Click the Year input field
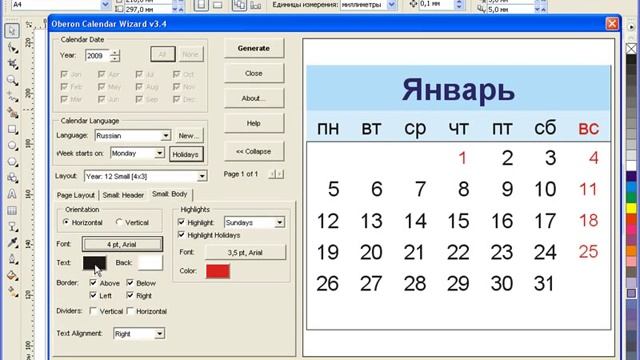The image size is (640, 360). pos(98,56)
